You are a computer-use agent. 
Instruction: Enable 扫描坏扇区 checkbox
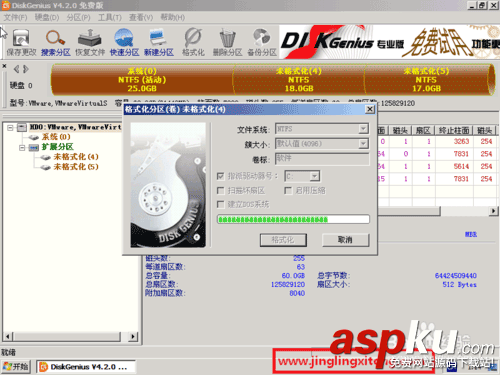click(x=220, y=190)
